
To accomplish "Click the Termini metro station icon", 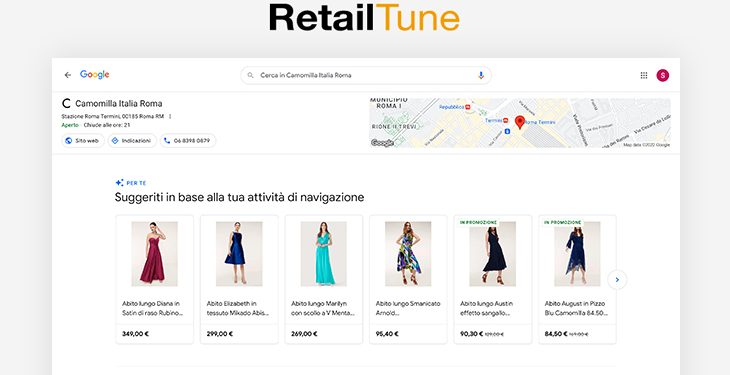I will pos(505,121).
